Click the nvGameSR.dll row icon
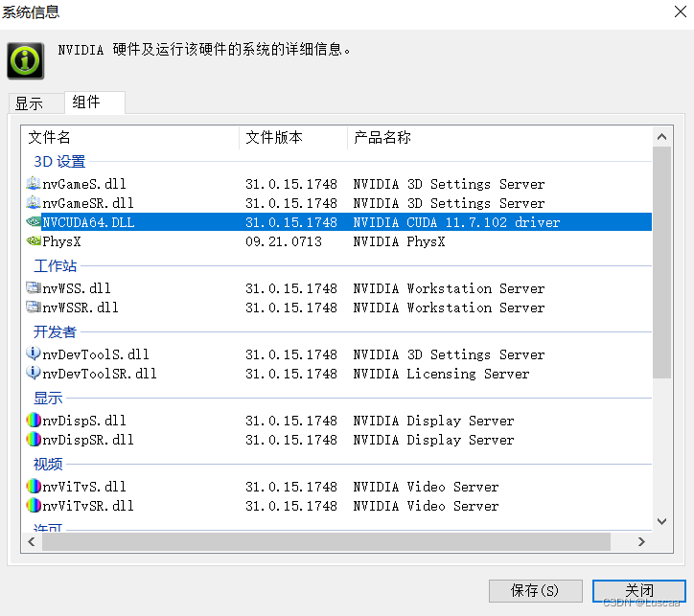 coord(34,203)
